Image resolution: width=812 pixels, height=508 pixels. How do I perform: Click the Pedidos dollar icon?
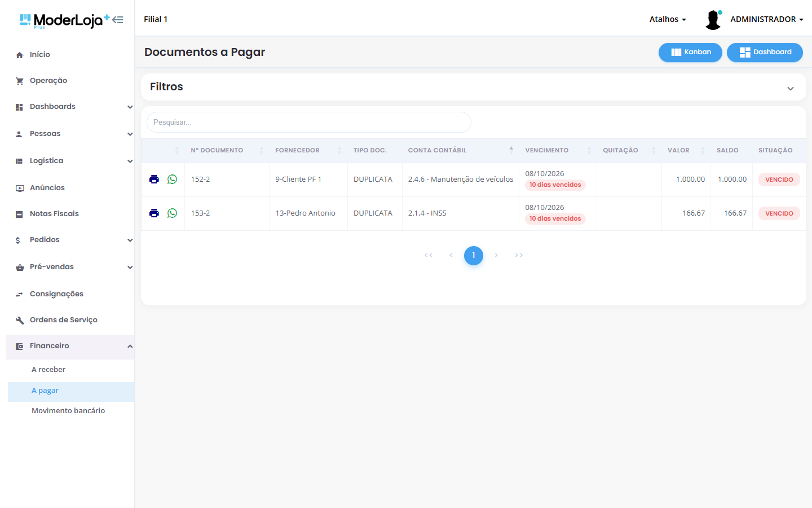coord(18,240)
